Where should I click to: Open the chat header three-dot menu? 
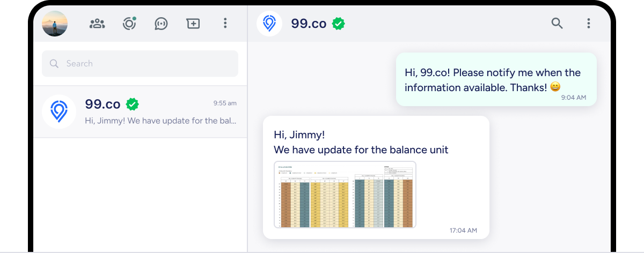point(589,23)
